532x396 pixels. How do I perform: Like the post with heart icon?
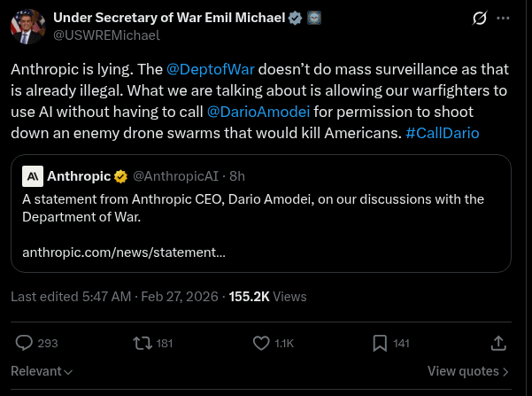point(261,343)
